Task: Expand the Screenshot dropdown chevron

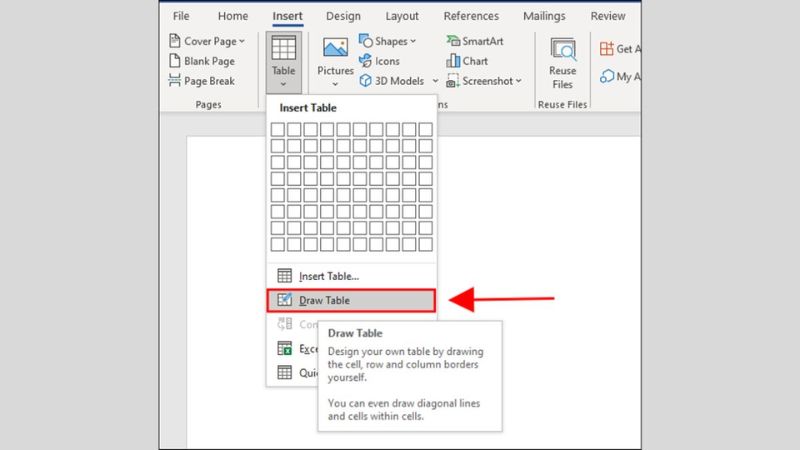Action: tap(518, 81)
